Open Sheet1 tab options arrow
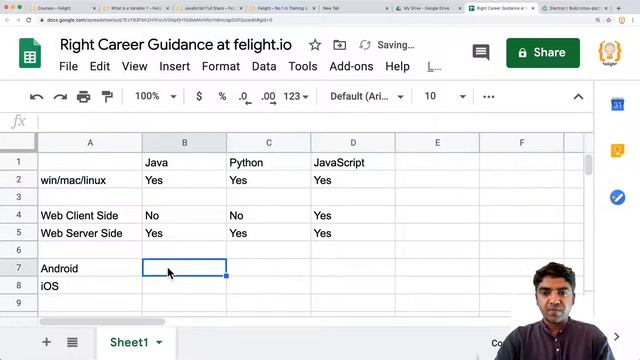This screenshot has height=360, width=640. click(159, 342)
